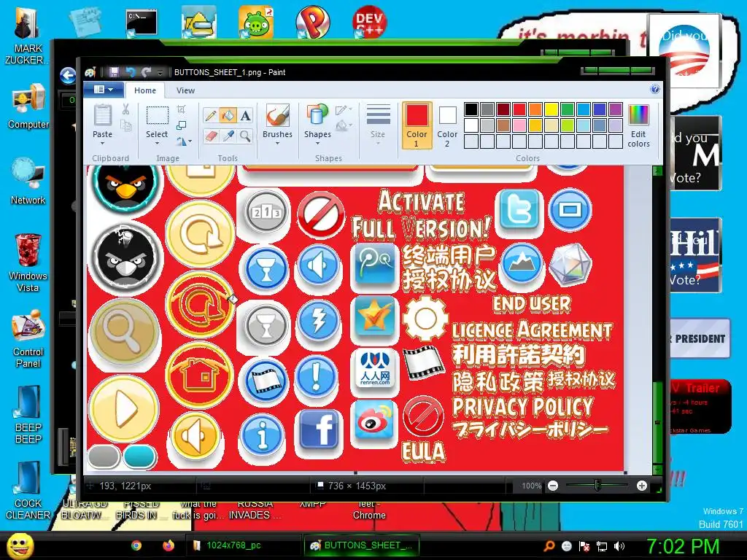Click the Save icon in quick access toolbar
The image size is (747, 560).
(x=114, y=72)
